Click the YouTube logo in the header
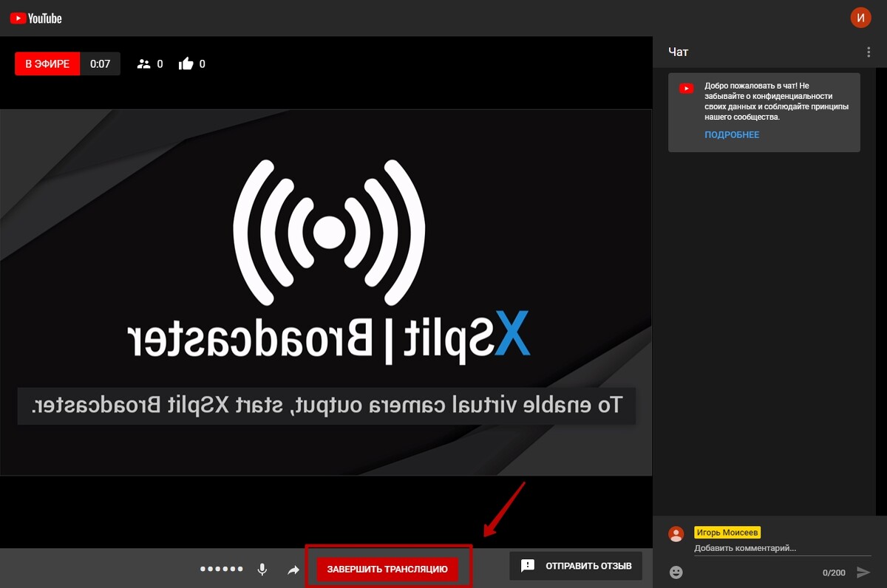This screenshot has width=887, height=588. pyautogui.click(x=36, y=18)
